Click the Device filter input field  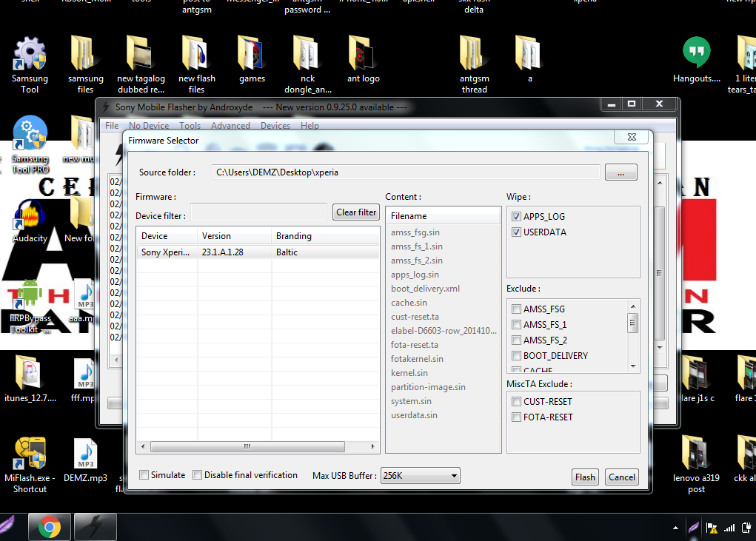258,212
